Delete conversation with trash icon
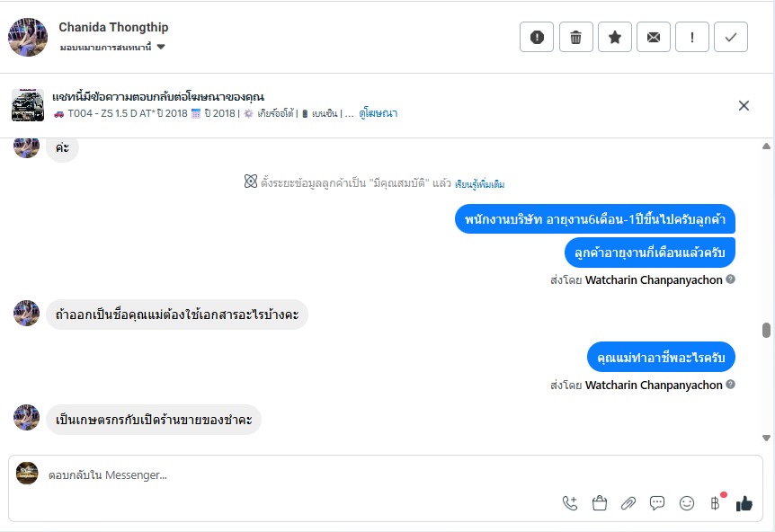Viewport: 775px width, 532px height. [x=575, y=37]
